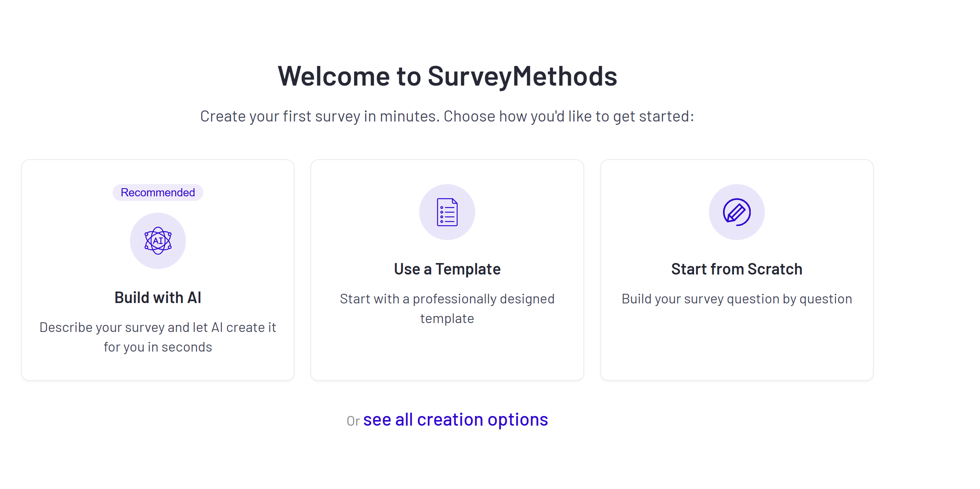Click the Recommended badge
The image size is (980, 489).
coord(157,192)
